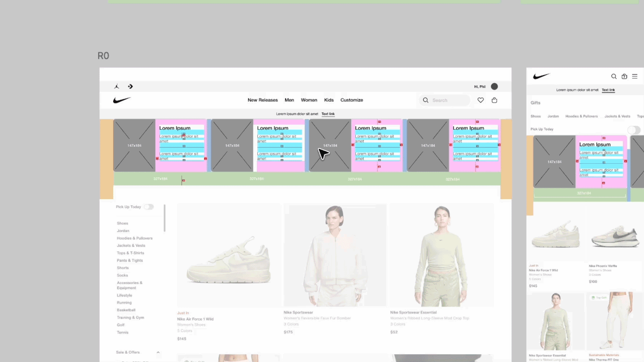Image resolution: width=644 pixels, height=362 pixels.
Task: Click the Hi, Phil account link
Action: point(480,87)
